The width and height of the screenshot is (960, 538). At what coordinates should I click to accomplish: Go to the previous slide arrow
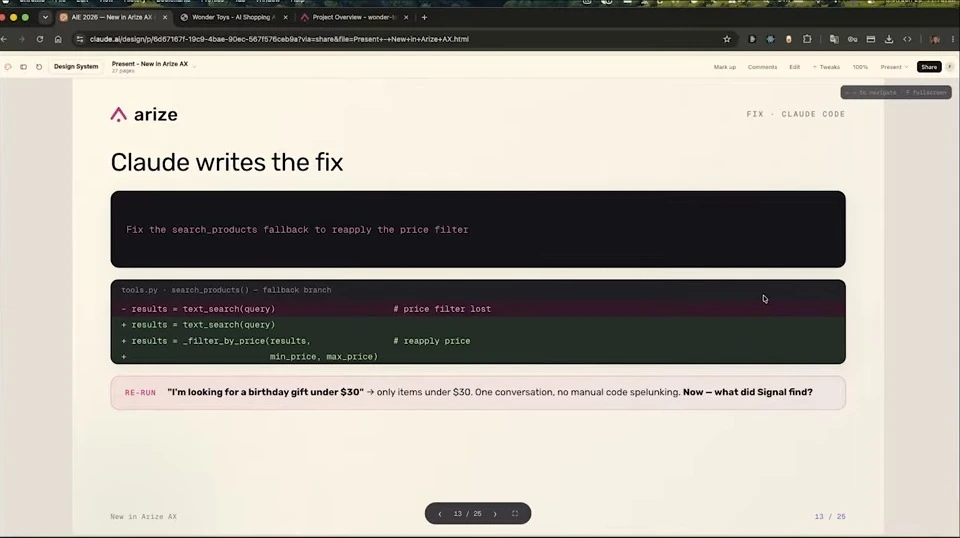(440, 514)
